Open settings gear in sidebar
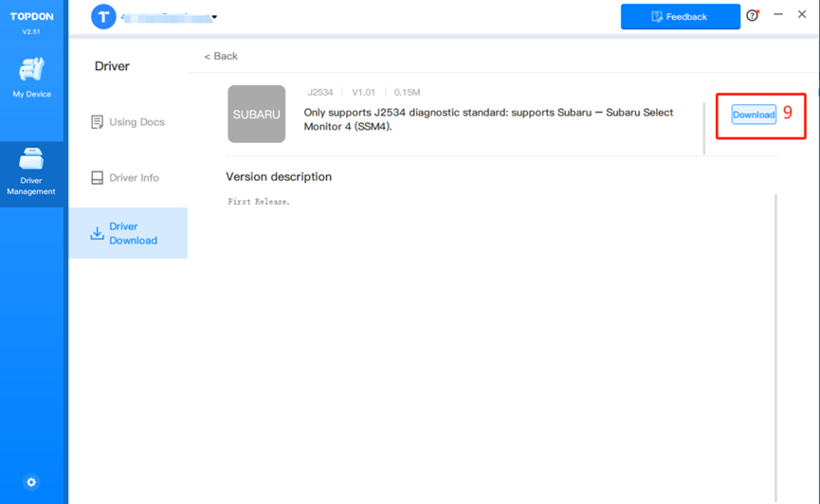The image size is (820, 504). 31,482
